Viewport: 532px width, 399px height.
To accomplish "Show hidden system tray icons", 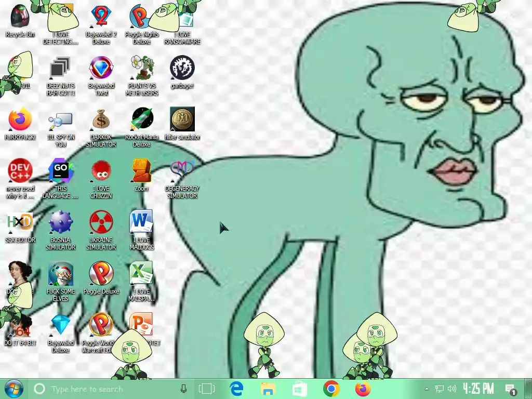I will click(x=427, y=389).
